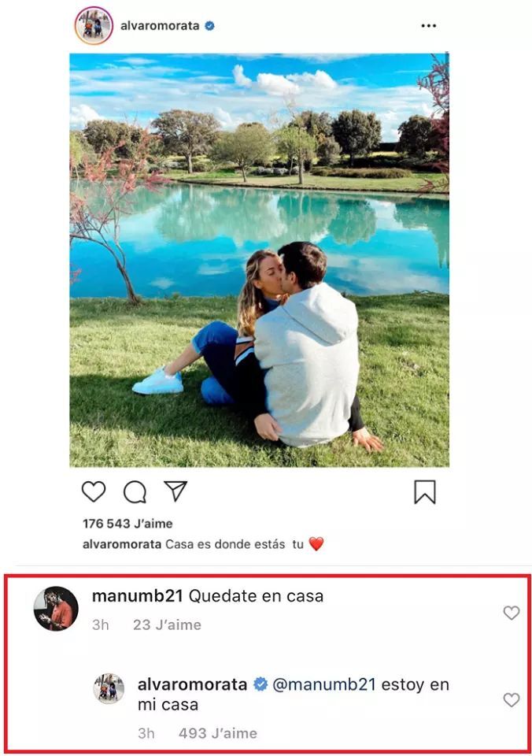Click alvaromorata username in the reply

point(192,684)
